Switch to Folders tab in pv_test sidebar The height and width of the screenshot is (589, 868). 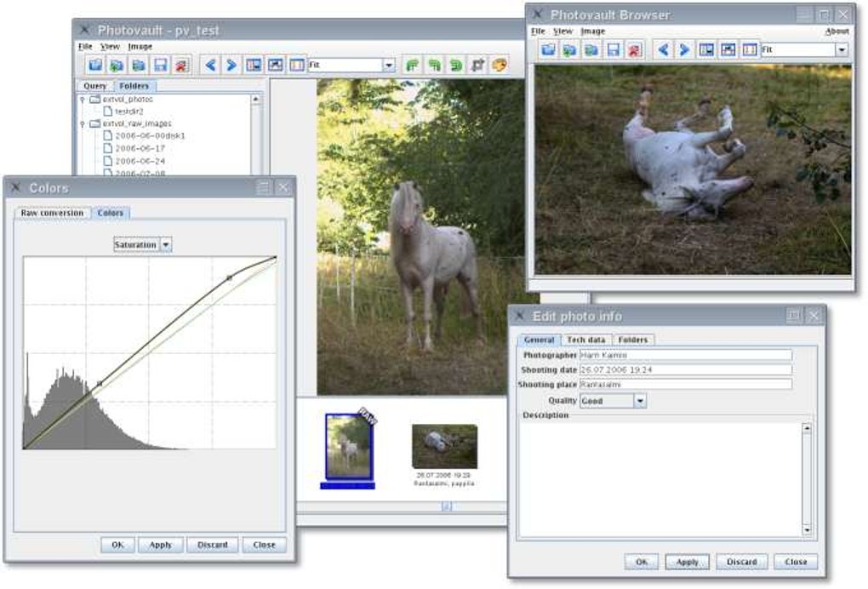click(134, 86)
